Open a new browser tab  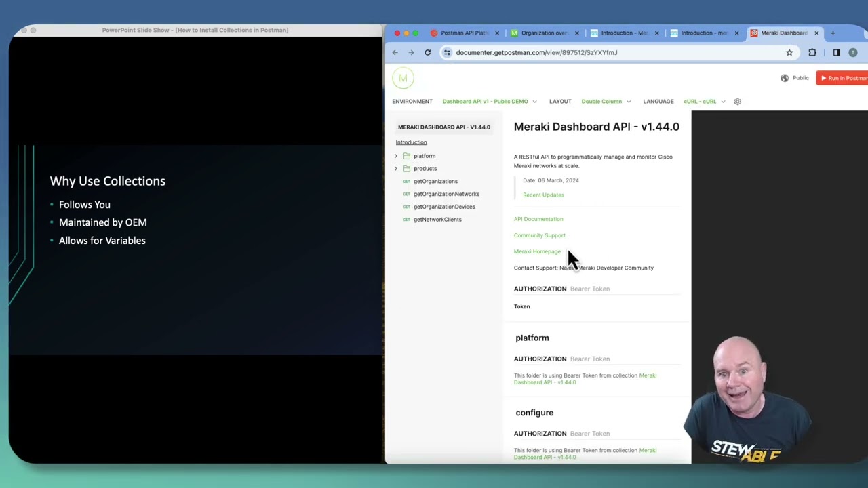pyautogui.click(x=833, y=33)
